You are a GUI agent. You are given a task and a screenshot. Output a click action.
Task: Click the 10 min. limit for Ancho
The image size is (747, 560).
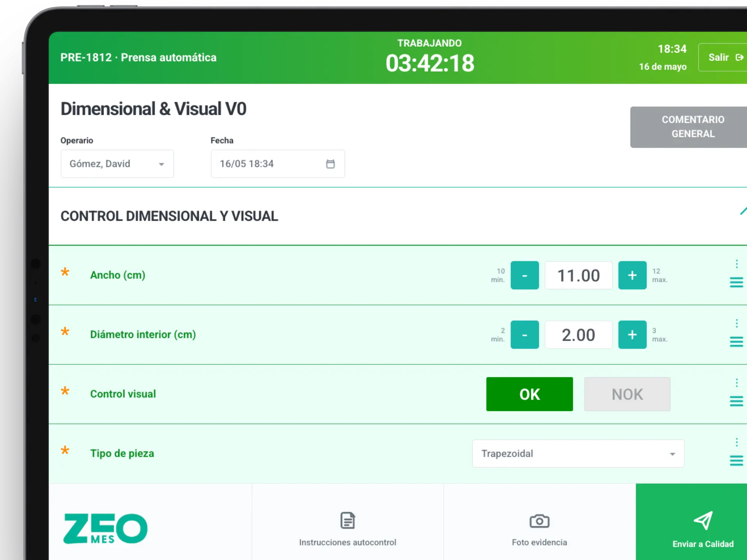(x=498, y=275)
